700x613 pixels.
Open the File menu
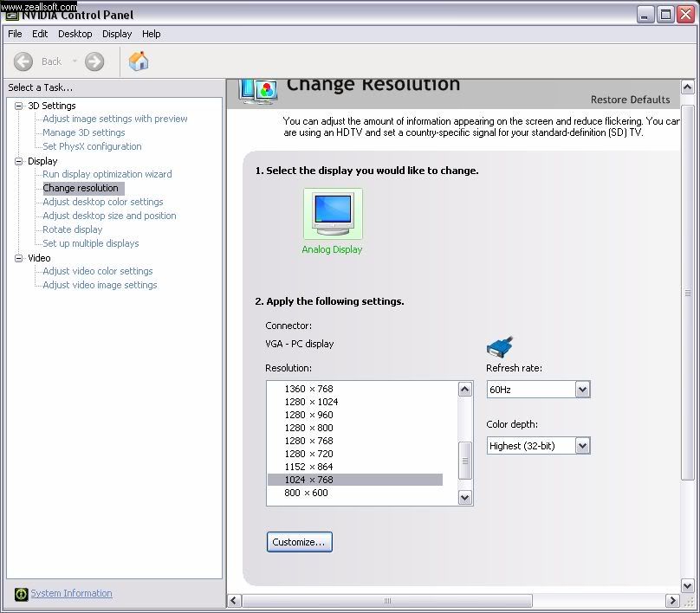coord(15,34)
